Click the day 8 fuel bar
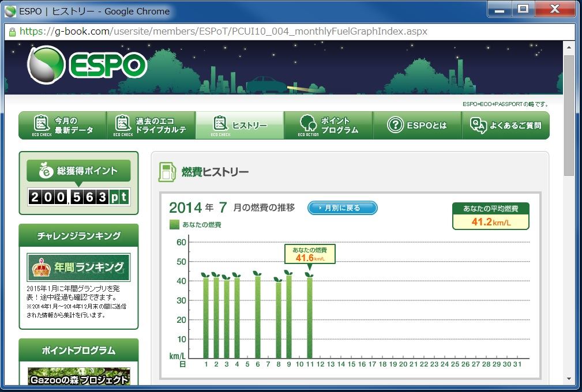 (279, 320)
